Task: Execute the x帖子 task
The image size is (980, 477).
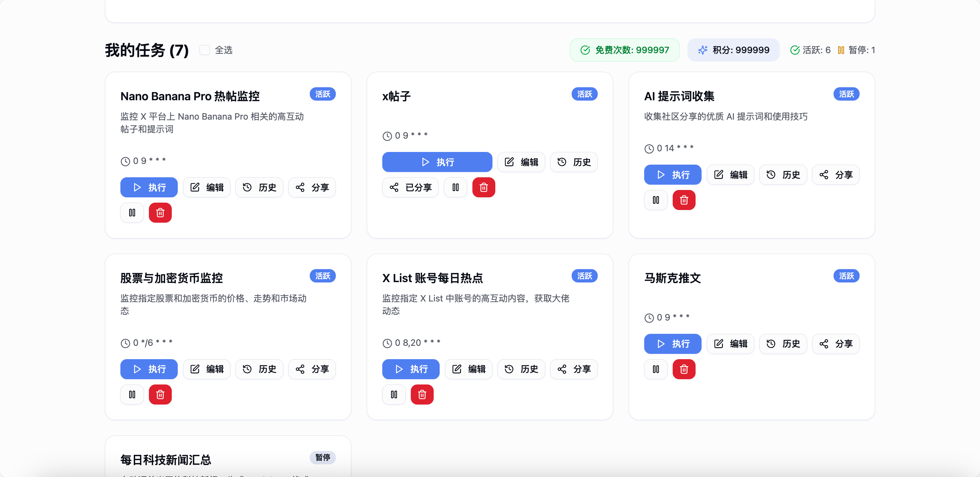Action: click(437, 162)
